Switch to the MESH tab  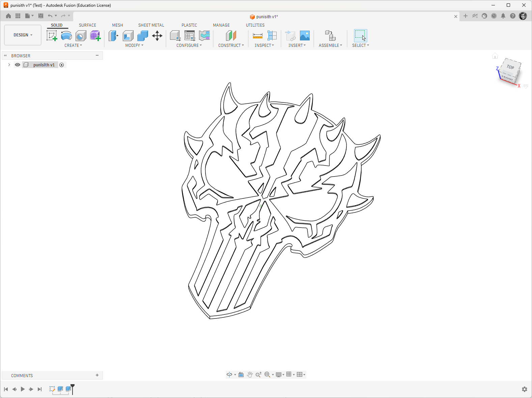click(x=117, y=25)
